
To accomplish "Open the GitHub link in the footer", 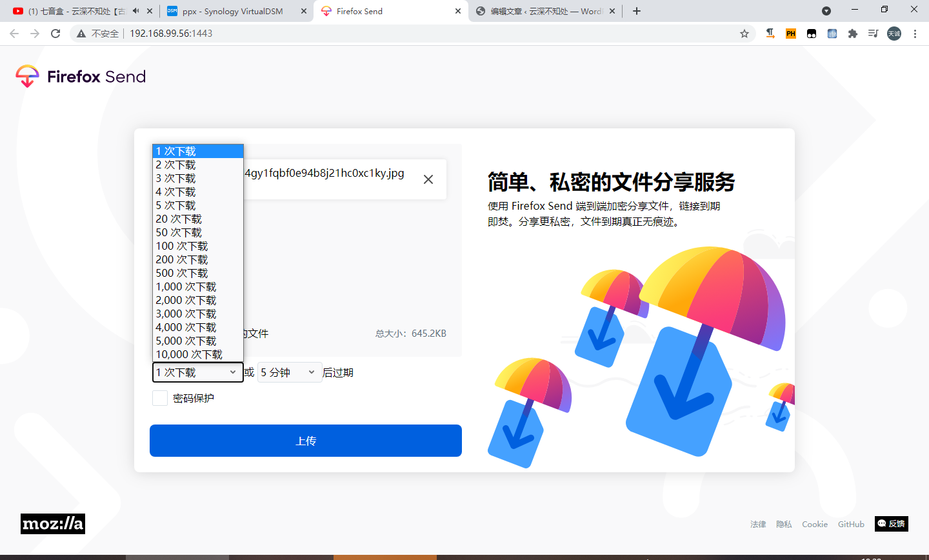I will pyautogui.click(x=851, y=524).
